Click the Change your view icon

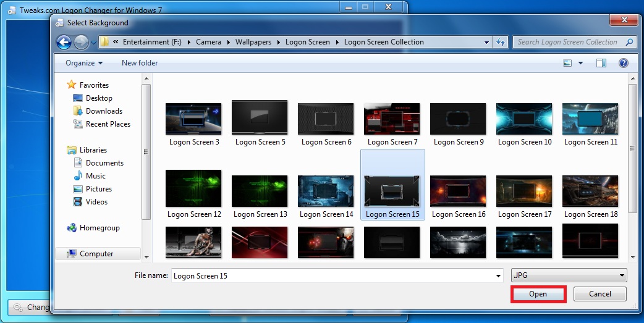pyautogui.click(x=567, y=63)
